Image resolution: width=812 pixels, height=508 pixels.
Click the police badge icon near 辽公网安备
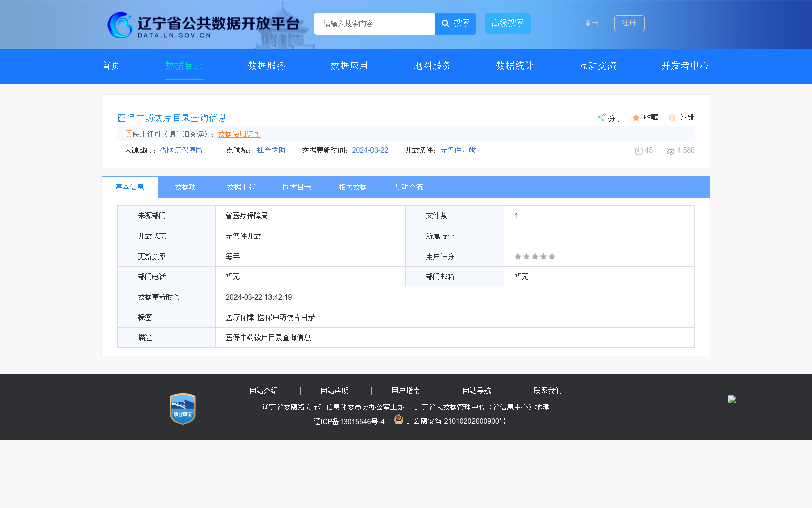point(399,419)
